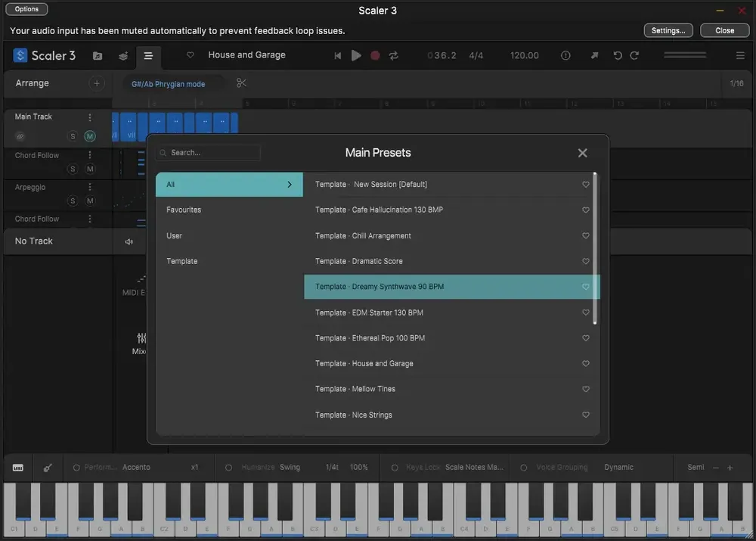Solo the Main Track
756x541 pixels.
(x=73, y=137)
